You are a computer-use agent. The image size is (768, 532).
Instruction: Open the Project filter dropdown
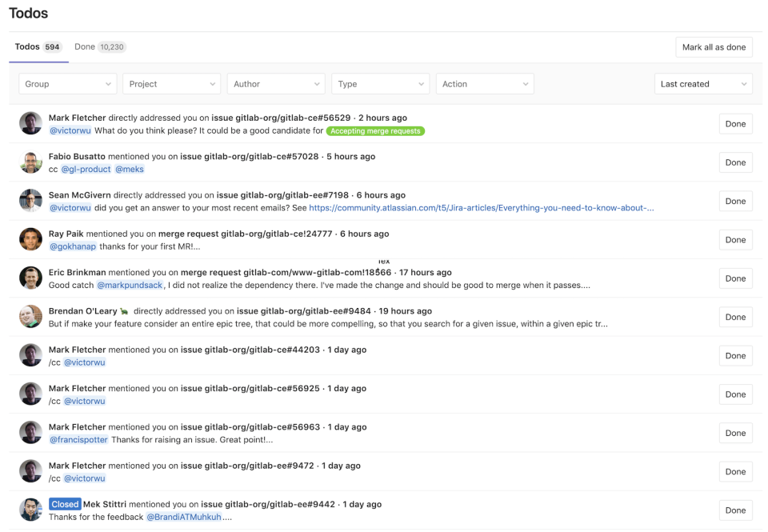[x=171, y=83]
